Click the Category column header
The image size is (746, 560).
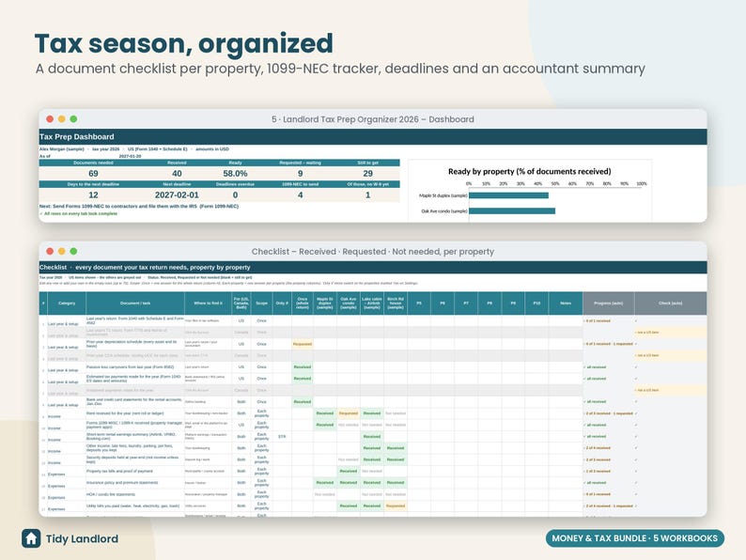click(67, 303)
